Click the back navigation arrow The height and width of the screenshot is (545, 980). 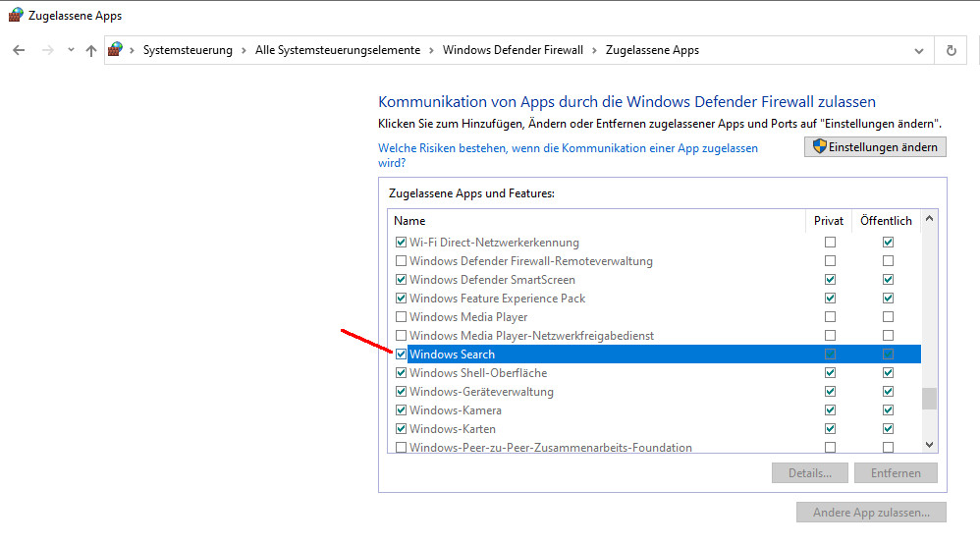click(19, 50)
